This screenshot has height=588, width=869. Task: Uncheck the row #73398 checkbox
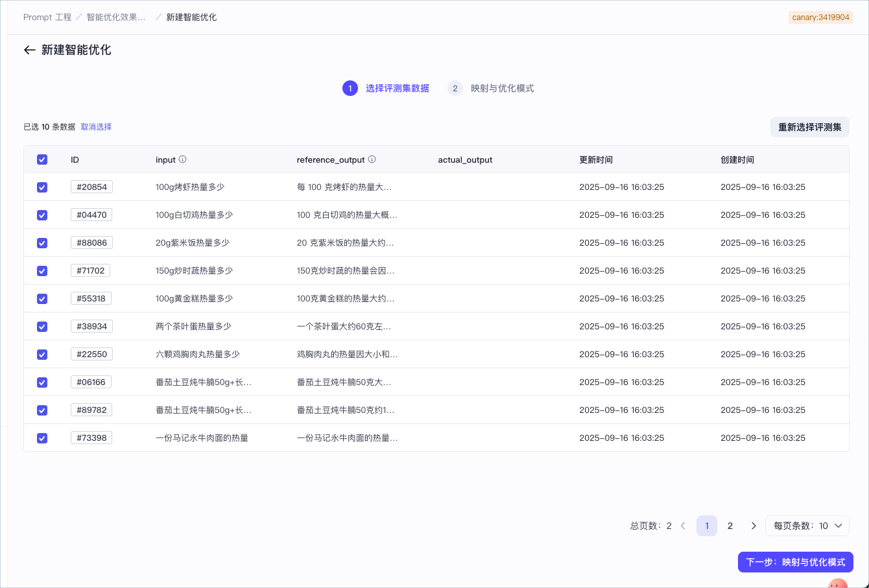click(42, 438)
